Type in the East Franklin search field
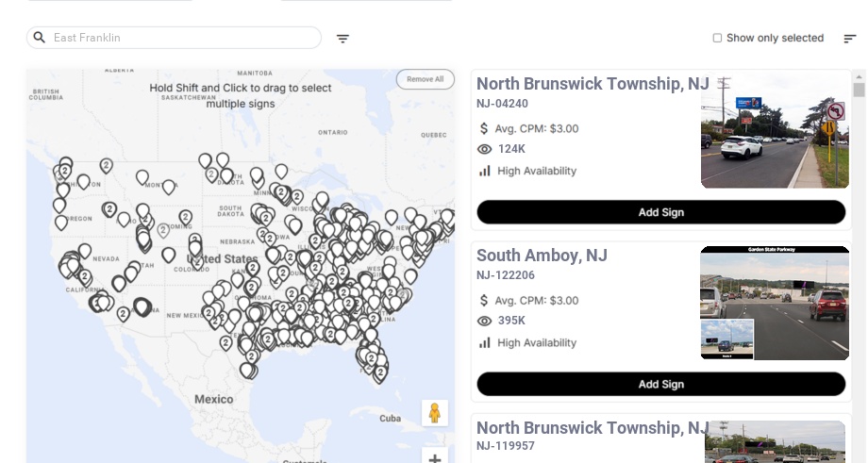This screenshot has width=868, height=463. click(x=179, y=38)
